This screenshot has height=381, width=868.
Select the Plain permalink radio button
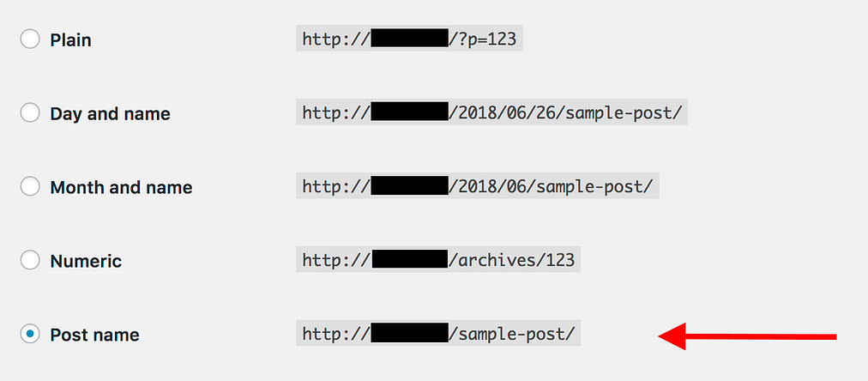pos(30,39)
